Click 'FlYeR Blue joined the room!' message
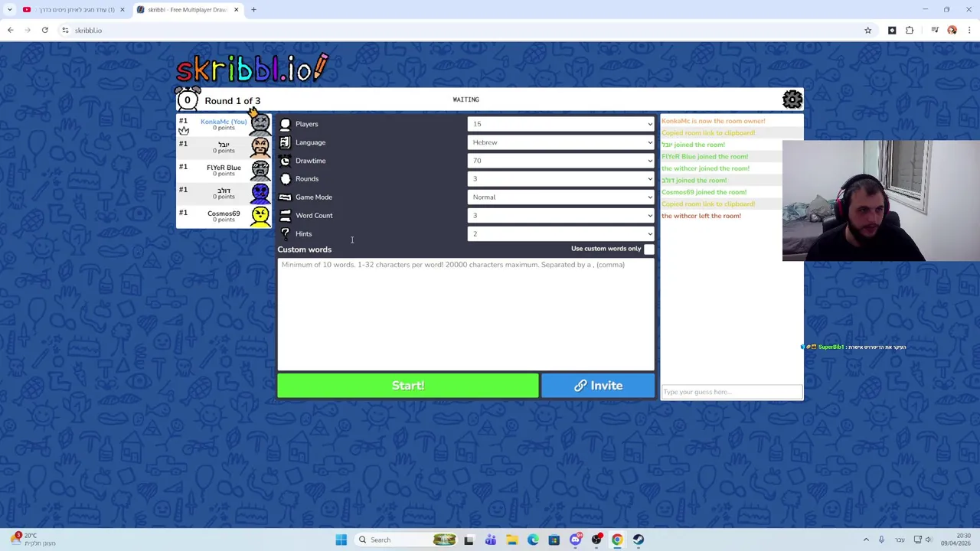The width and height of the screenshot is (980, 551). point(704,156)
